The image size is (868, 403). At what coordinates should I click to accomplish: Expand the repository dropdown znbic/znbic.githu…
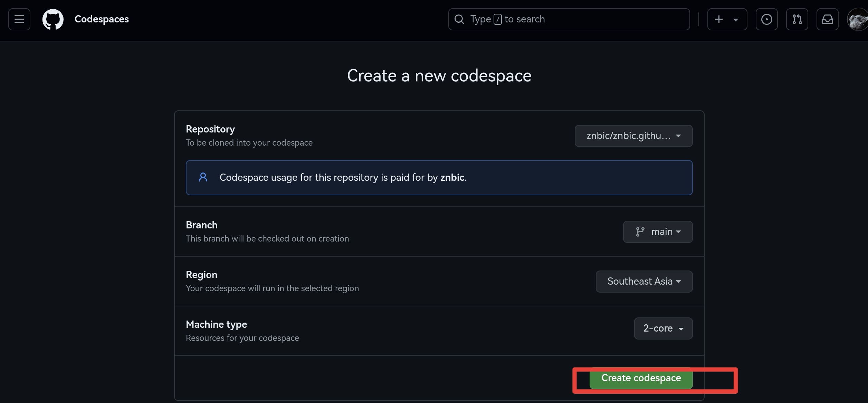(633, 136)
